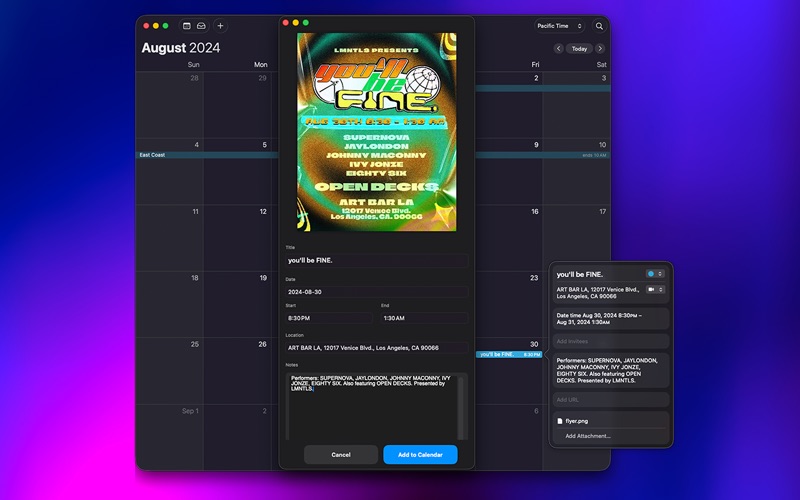Click Add to Calendar button

420,455
